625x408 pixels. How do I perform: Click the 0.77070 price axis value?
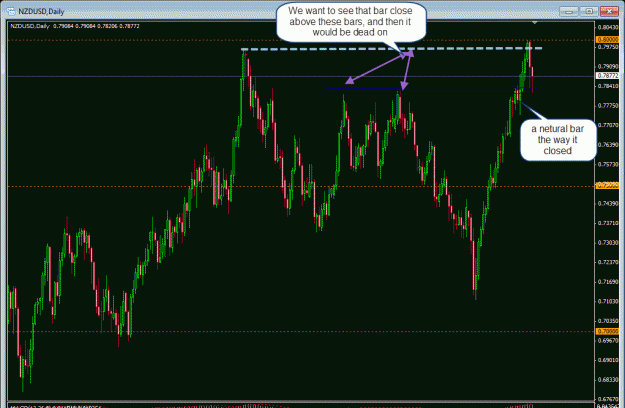click(607, 125)
